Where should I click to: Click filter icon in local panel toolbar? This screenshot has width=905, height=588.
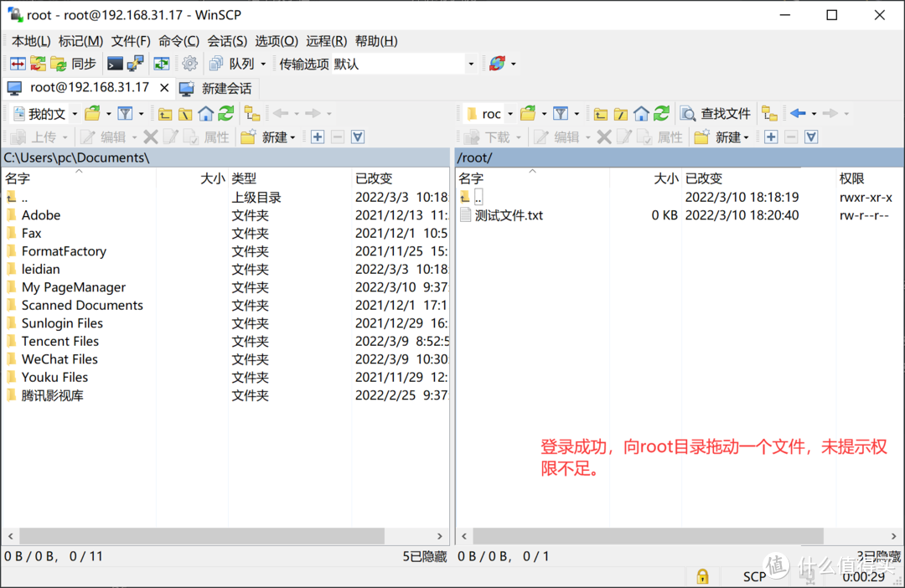coord(125,114)
